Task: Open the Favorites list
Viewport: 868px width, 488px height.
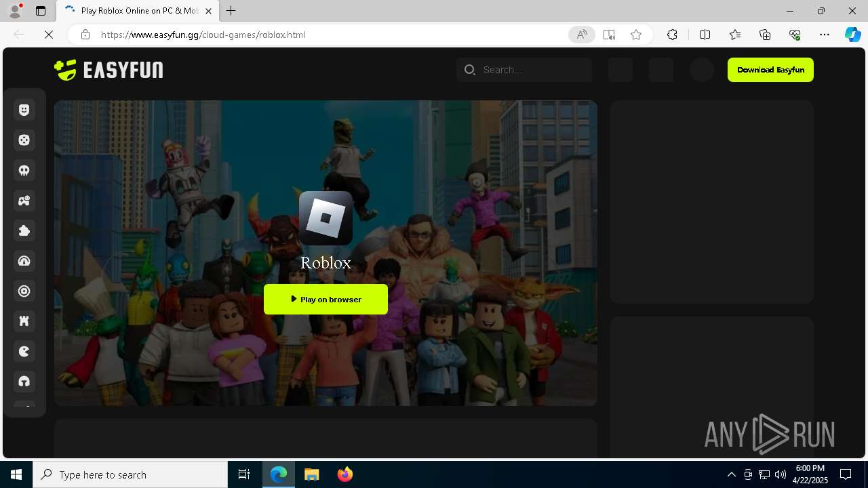Action: [735, 35]
